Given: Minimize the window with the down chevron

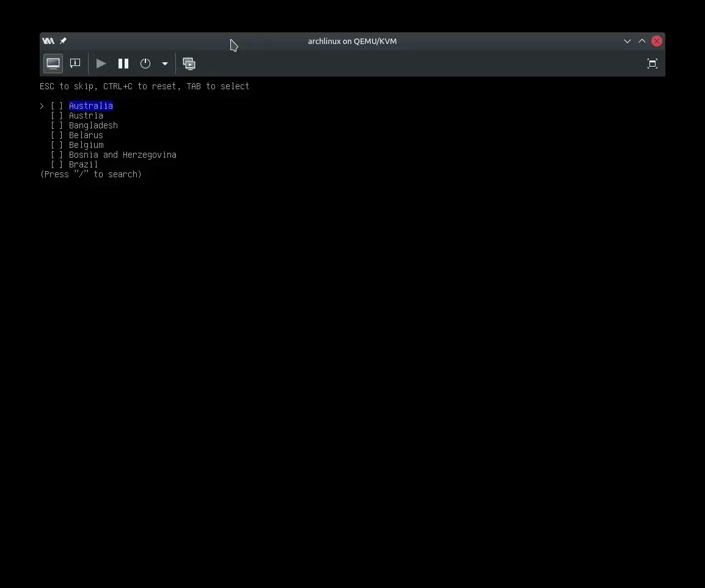Looking at the screenshot, I should pos(627,41).
